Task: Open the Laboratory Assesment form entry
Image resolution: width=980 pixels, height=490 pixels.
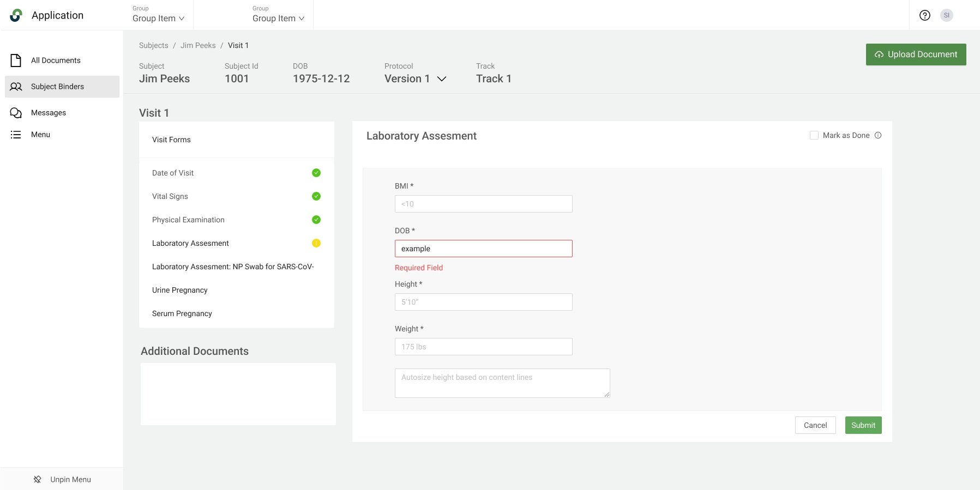Action: coord(237,243)
